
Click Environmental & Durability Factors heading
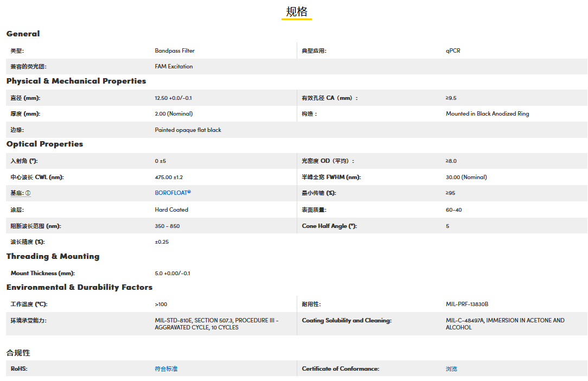(79, 287)
